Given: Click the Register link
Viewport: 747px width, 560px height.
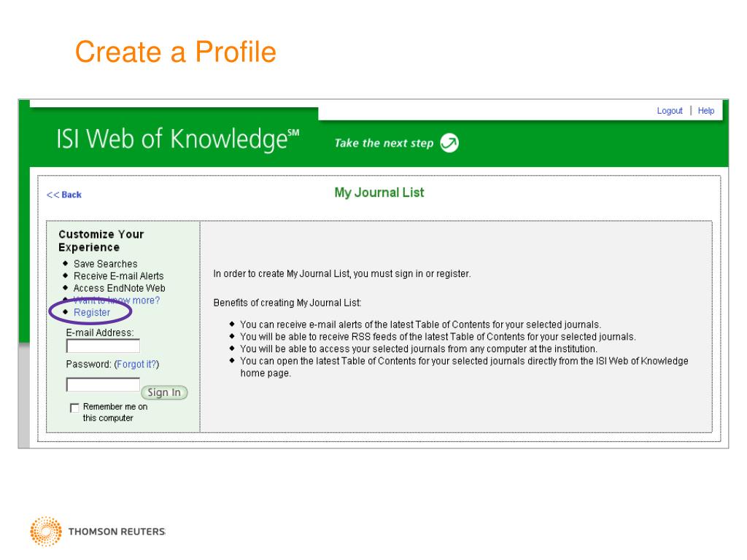Looking at the screenshot, I should point(91,312).
